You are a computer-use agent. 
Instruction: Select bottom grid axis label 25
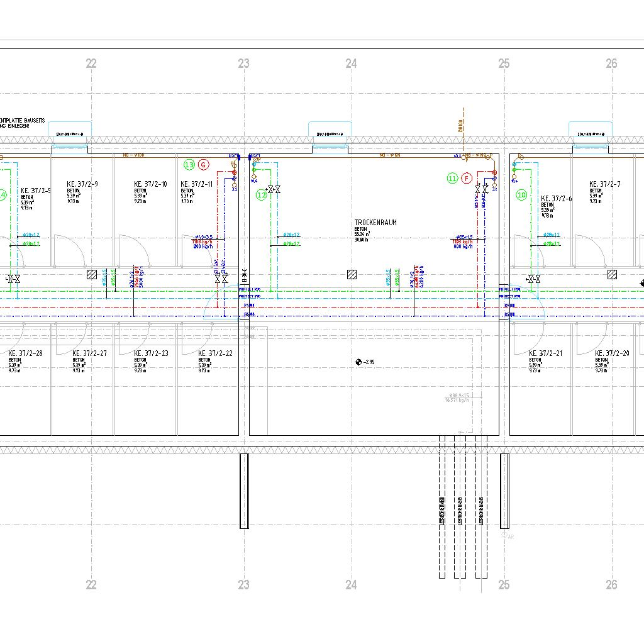tap(504, 585)
